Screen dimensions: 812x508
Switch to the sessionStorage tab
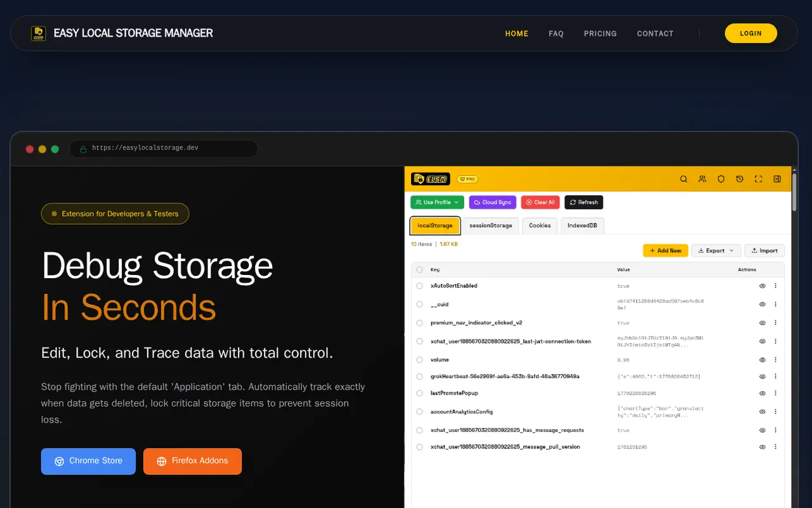point(491,225)
